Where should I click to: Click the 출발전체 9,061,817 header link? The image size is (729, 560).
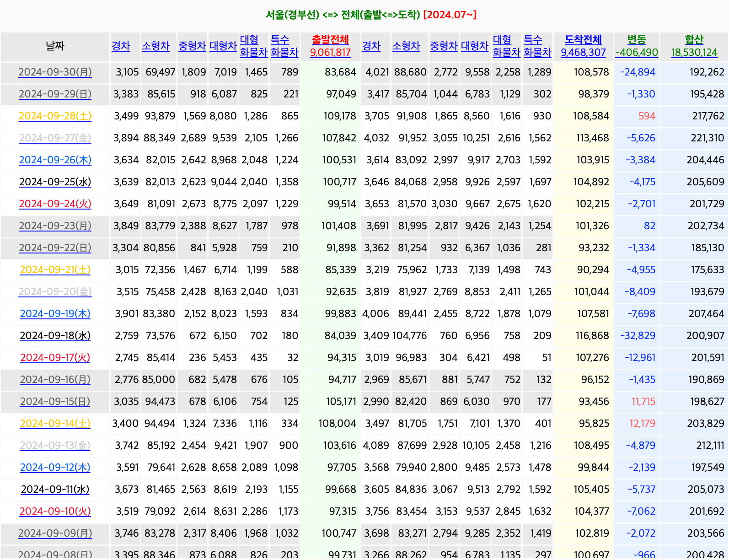330,46
